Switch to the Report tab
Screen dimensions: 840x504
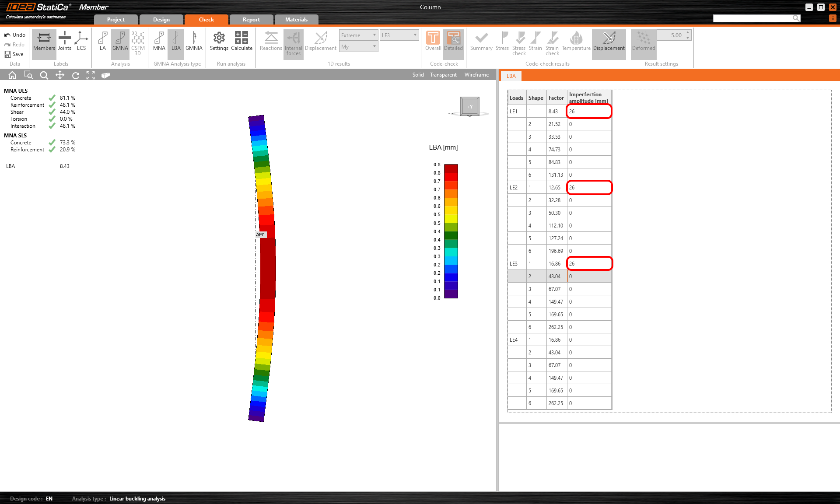tap(251, 20)
